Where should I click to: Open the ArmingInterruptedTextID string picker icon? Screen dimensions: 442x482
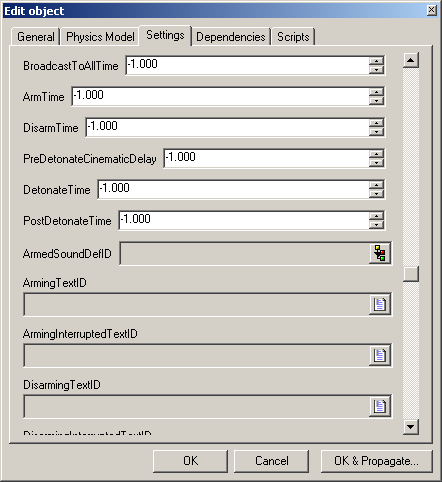coord(380,355)
